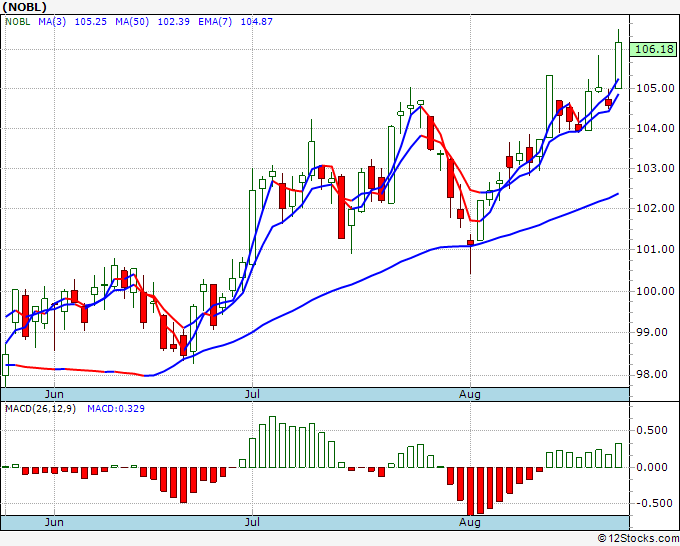This screenshot has width=680, height=546.
Task: Click Jul on the MACD time axis
Action: pyautogui.click(x=252, y=522)
